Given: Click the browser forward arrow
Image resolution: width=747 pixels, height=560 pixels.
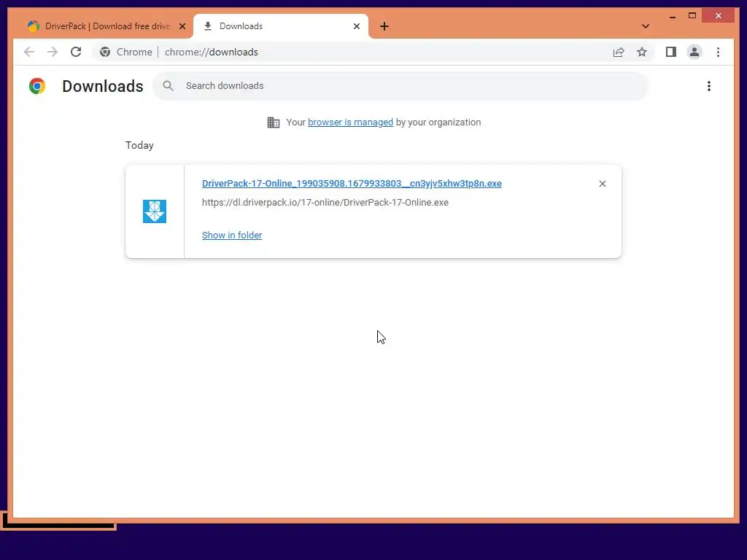Looking at the screenshot, I should pyautogui.click(x=53, y=52).
